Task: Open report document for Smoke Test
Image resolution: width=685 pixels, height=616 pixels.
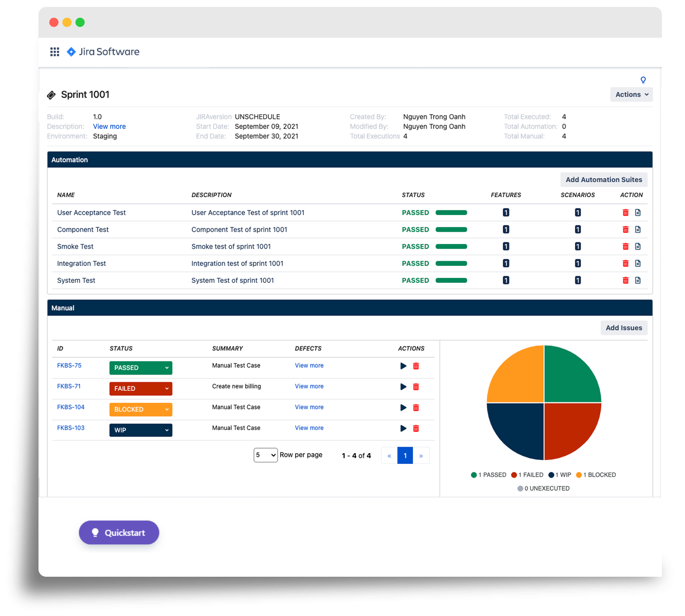Action: point(638,246)
